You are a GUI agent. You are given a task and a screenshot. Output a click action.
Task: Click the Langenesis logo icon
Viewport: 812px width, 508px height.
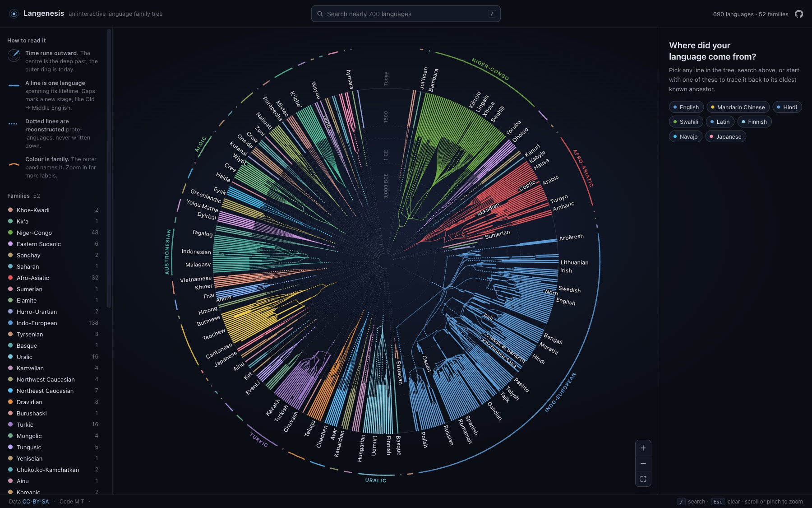pyautogui.click(x=14, y=14)
